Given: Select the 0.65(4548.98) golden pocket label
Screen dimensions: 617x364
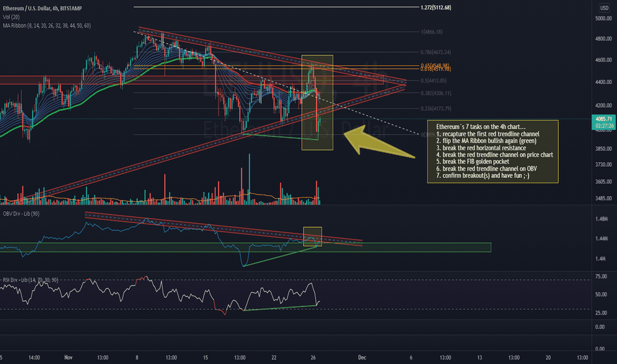Looking at the screenshot, I should pyautogui.click(x=435, y=66).
